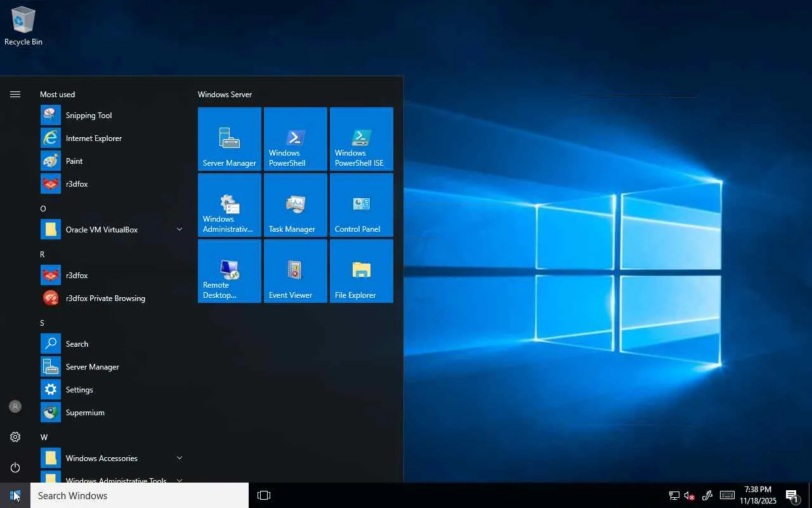Open r3dfox under the R section

point(112,276)
